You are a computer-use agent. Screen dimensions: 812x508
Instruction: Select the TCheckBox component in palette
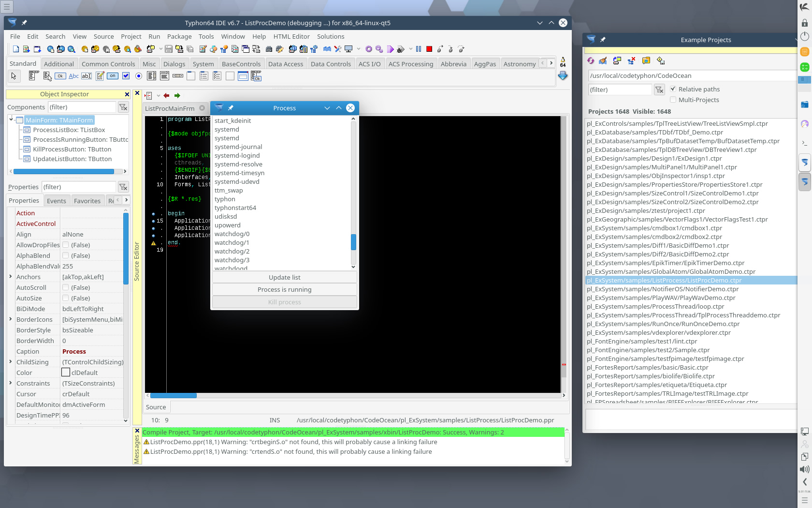coord(126,76)
